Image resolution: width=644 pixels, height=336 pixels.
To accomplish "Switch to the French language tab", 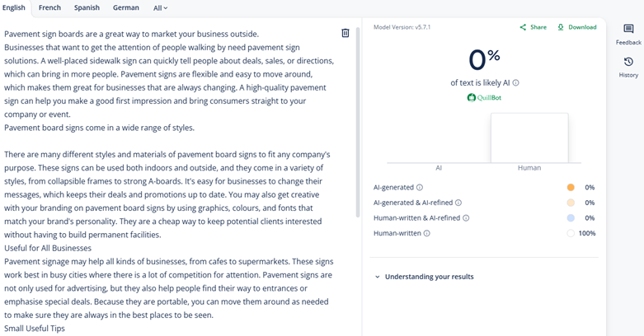I will tap(49, 8).
